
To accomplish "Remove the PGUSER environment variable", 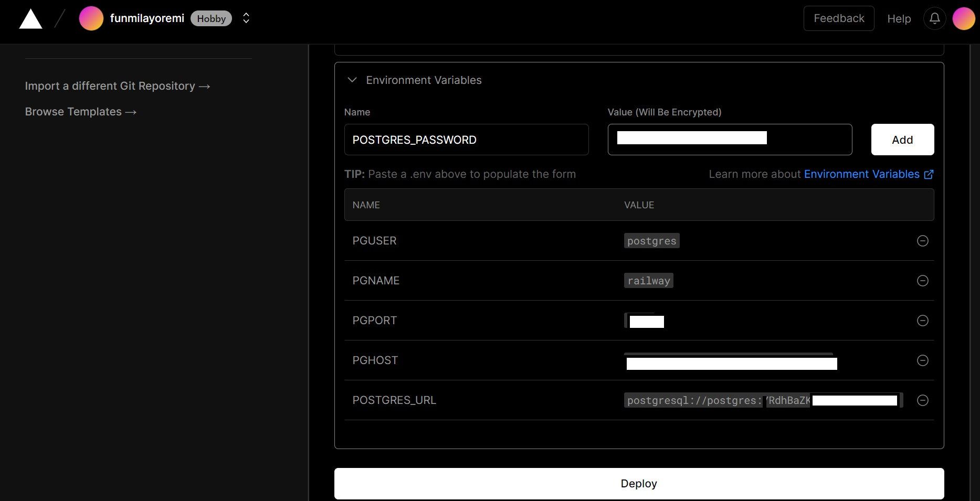I will pos(922,241).
